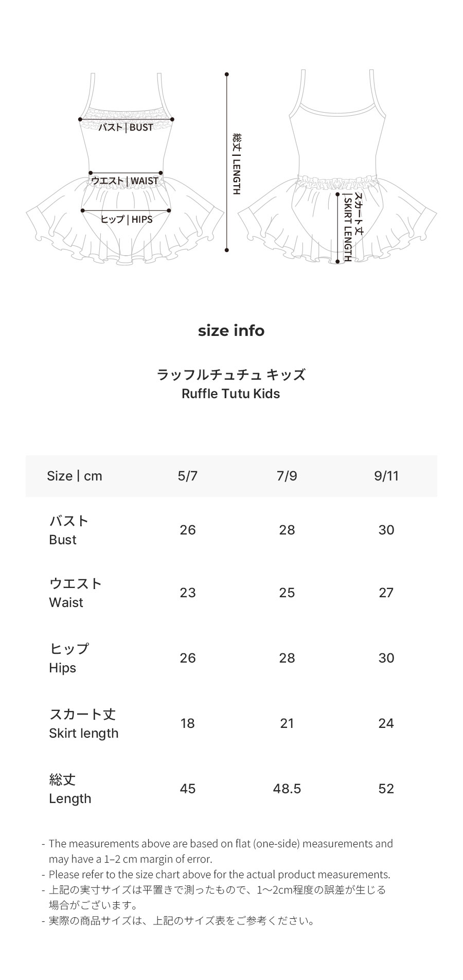Click the 'Size | cm' header cell
Screen dimensions: 463x980
click(x=75, y=476)
